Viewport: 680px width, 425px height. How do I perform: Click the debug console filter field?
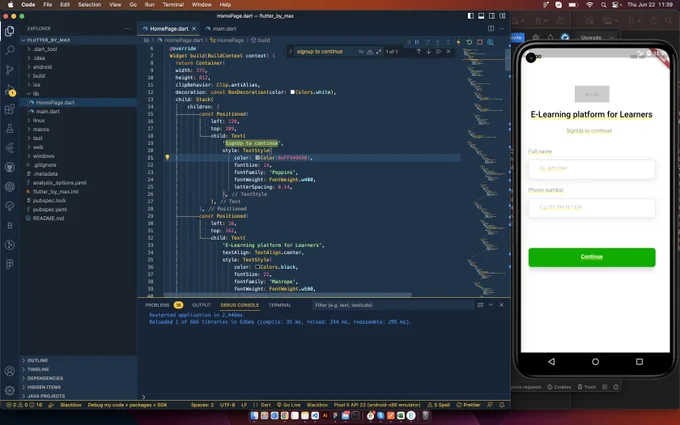392,305
